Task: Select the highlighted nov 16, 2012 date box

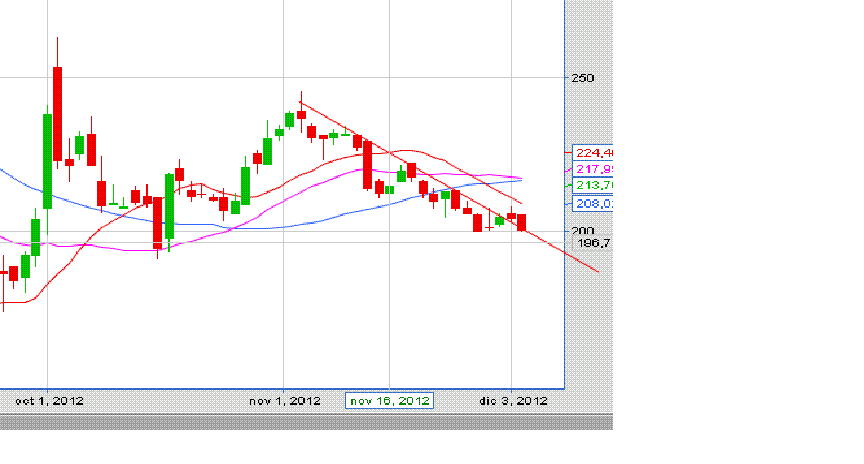Action: [x=389, y=401]
